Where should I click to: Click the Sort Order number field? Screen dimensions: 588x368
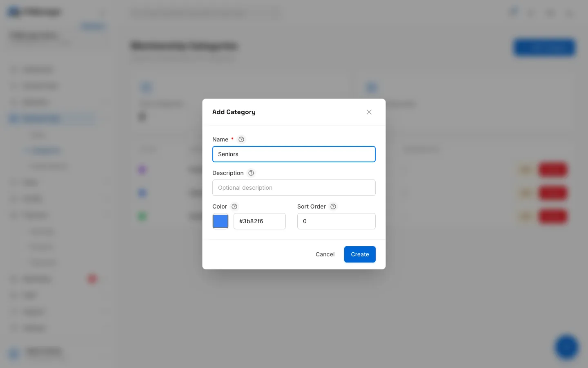(336, 221)
